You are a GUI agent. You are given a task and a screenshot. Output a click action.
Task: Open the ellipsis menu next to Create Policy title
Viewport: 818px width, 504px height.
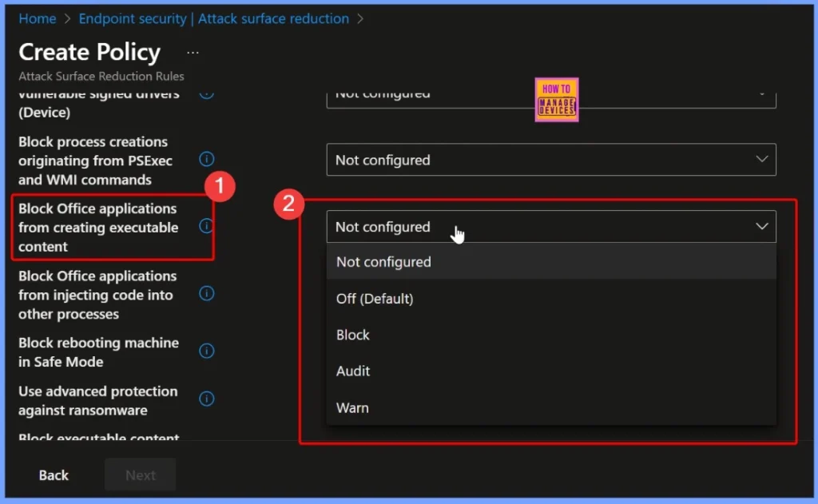192,54
